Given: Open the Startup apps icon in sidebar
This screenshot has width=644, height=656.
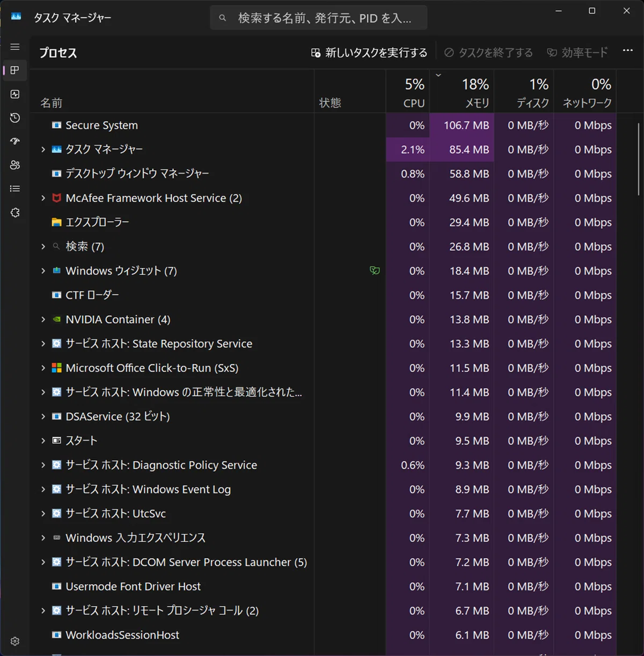Looking at the screenshot, I should click(x=15, y=141).
